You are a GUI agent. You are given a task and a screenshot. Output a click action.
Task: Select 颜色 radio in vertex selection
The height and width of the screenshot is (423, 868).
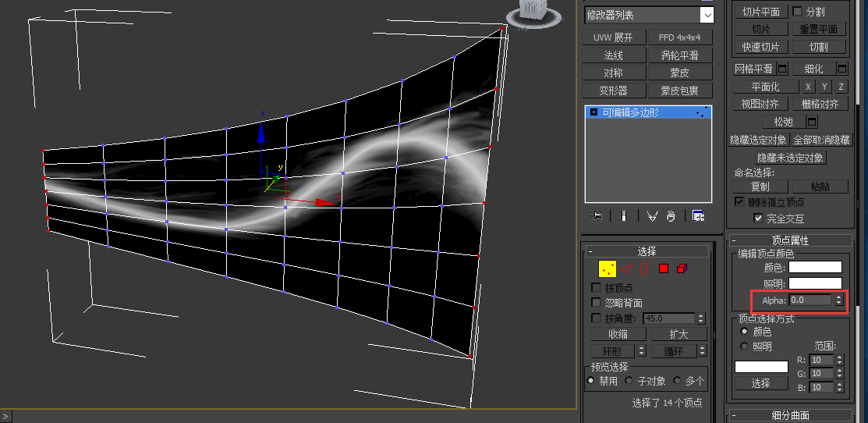(744, 331)
